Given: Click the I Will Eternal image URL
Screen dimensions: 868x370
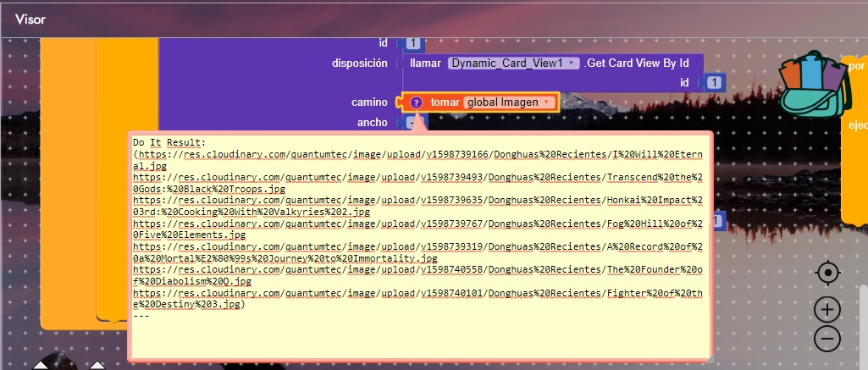Looking at the screenshot, I should [x=418, y=160].
